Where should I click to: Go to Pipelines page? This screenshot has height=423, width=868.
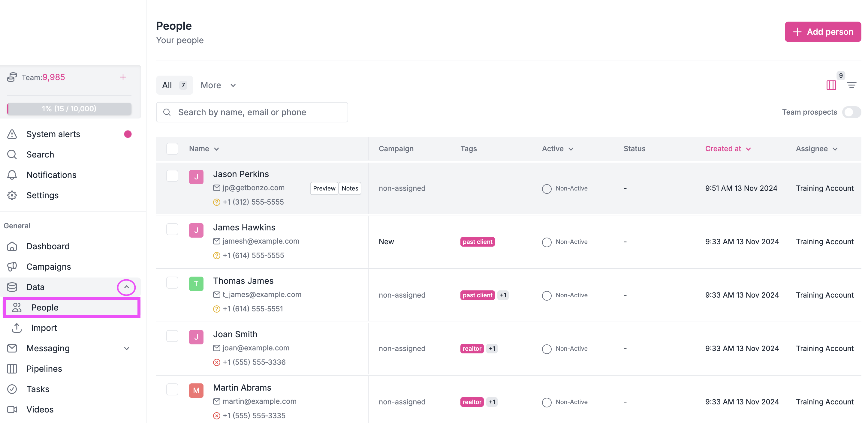point(44,368)
